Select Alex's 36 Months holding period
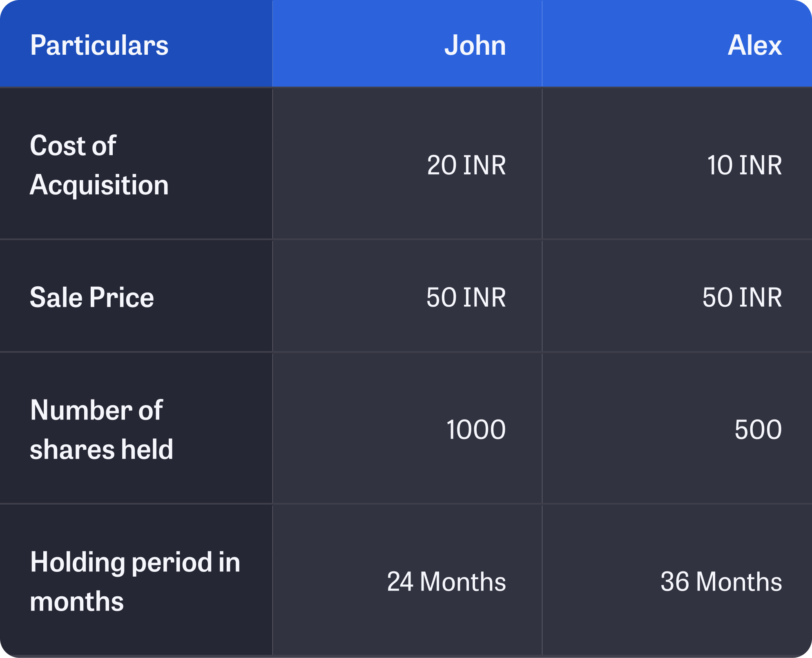The height and width of the screenshot is (658, 812). [721, 582]
